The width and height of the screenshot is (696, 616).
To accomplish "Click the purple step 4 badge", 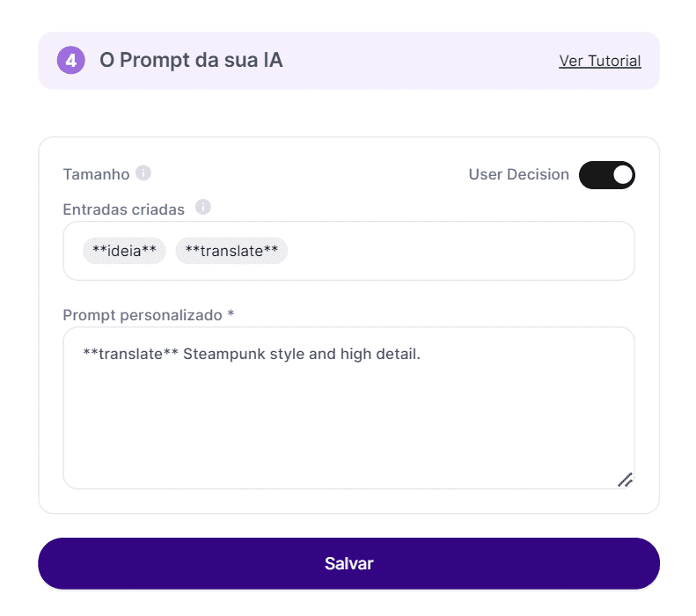I will (70, 61).
